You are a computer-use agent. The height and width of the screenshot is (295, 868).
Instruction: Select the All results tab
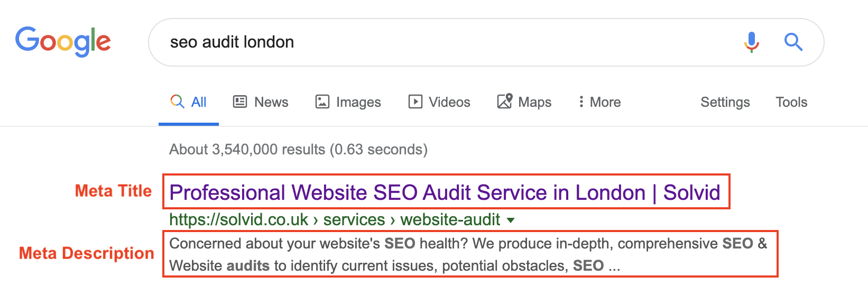189,102
